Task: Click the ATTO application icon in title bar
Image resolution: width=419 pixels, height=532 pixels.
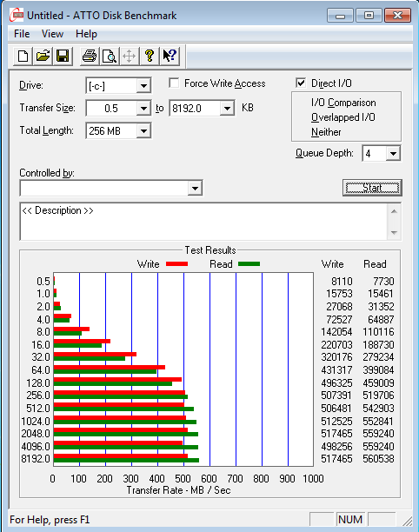Action: click(17, 16)
